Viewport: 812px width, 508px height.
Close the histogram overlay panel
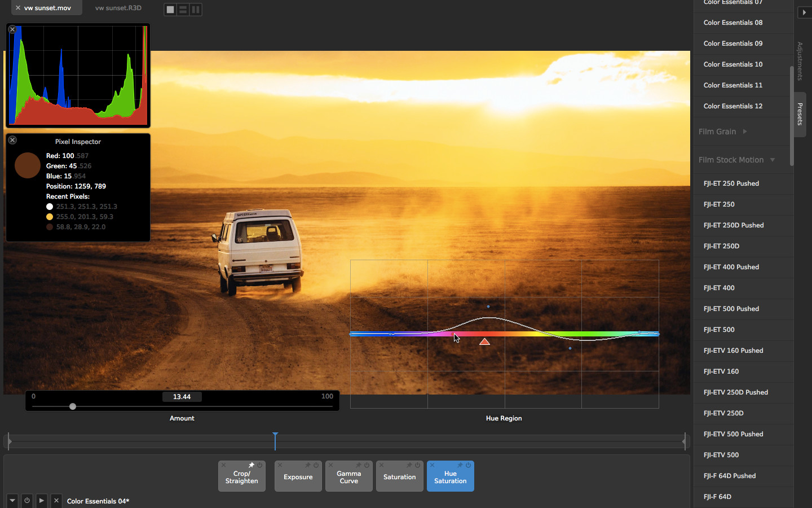pos(12,29)
